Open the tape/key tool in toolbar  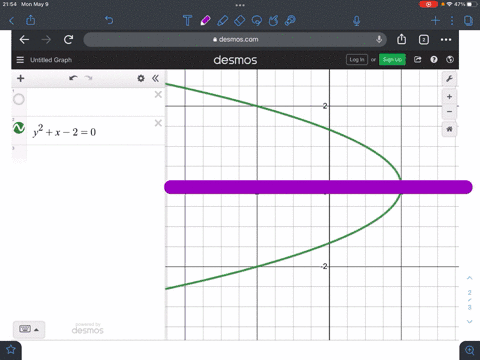(290, 21)
